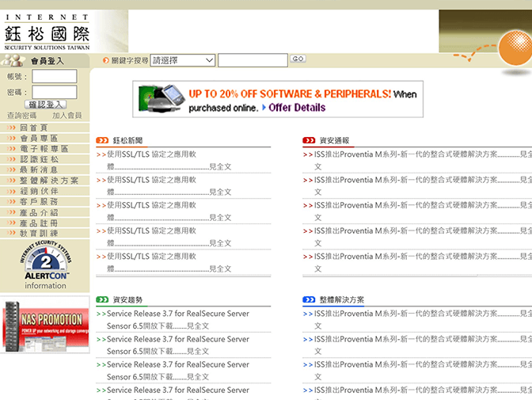Click the member login people icon

coord(14,60)
